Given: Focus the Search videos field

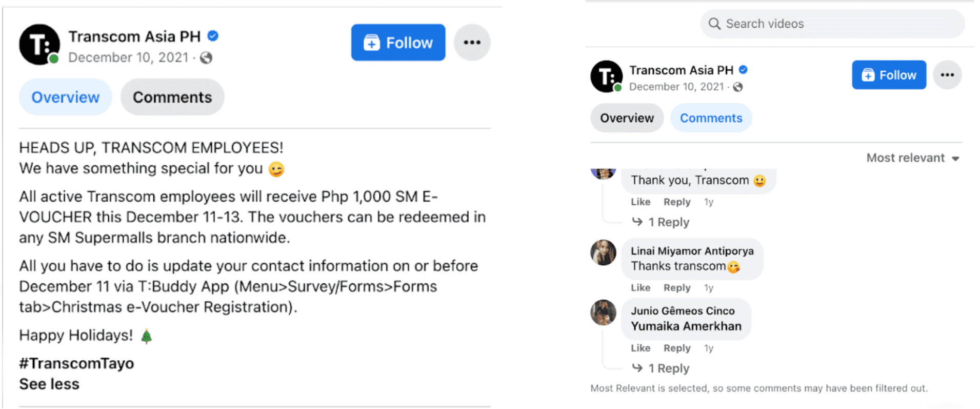Looking at the screenshot, I should [x=832, y=24].
